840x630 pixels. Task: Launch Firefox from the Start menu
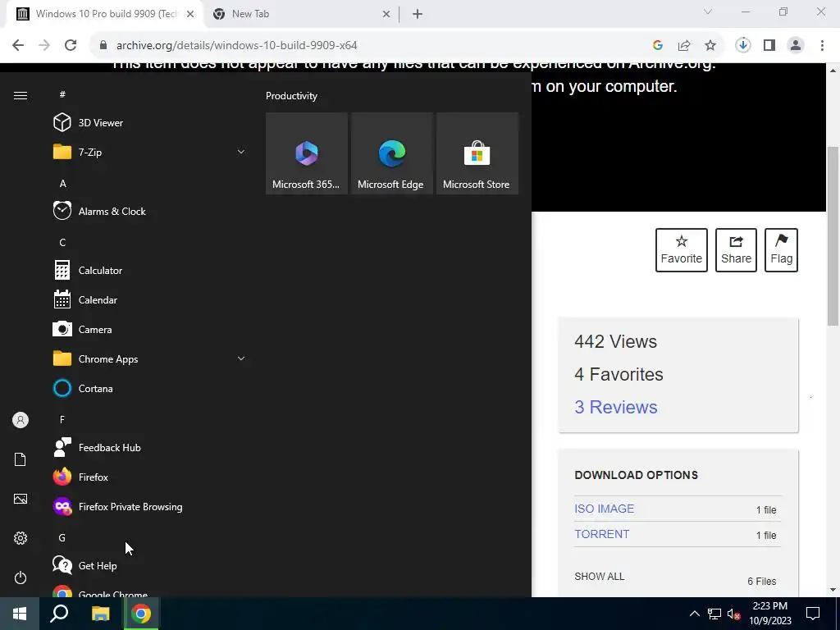(149, 477)
